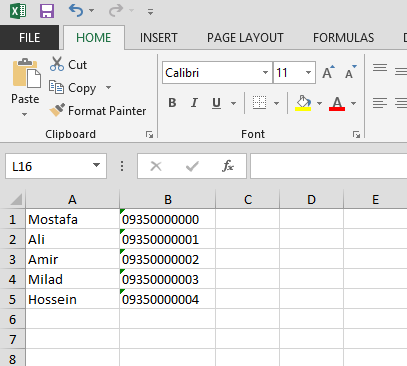The width and height of the screenshot is (407, 366).
Task: Select cell with 09350000004
Action: pyautogui.click(x=168, y=299)
